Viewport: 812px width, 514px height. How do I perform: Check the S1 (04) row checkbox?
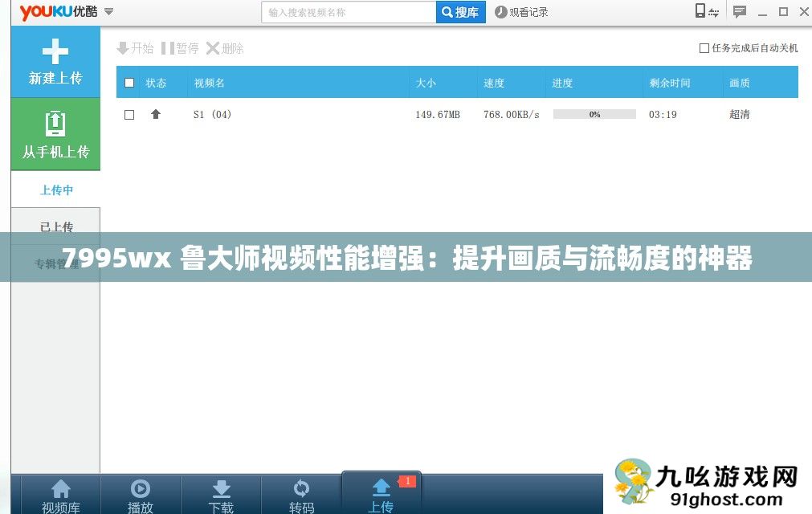[x=129, y=115]
